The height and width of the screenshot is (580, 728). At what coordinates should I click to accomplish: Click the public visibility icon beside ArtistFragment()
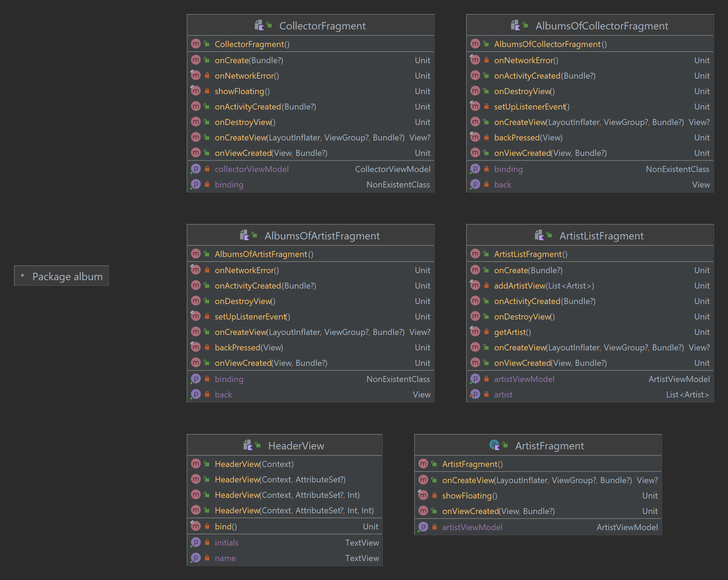[435, 464]
